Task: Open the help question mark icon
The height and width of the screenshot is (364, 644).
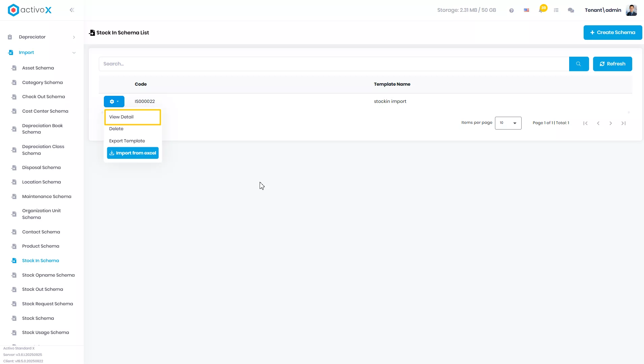Action: click(511, 10)
